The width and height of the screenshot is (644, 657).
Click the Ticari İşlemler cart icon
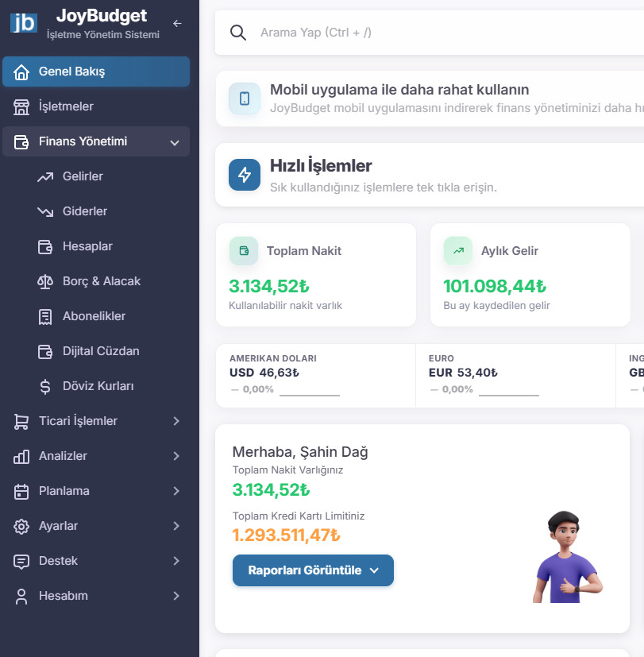pyautogui.click(x=21, y=422)
